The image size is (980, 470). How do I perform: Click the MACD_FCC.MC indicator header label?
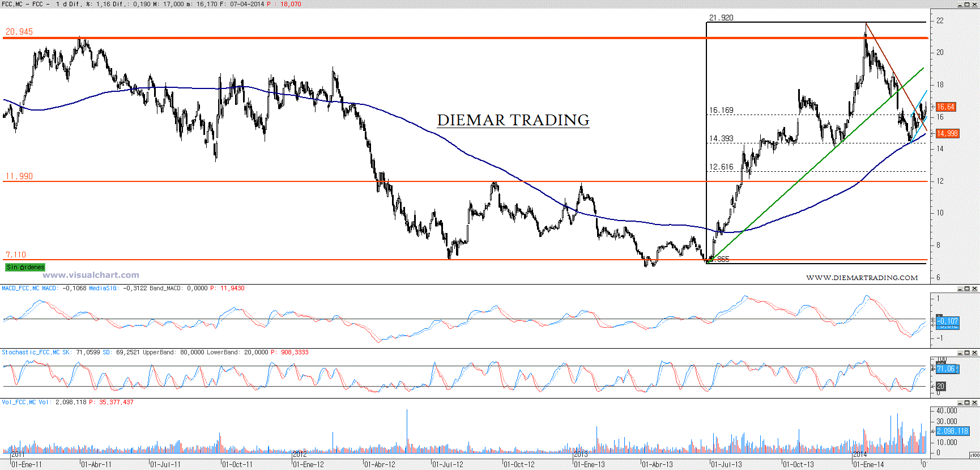[x=20, y=288]
